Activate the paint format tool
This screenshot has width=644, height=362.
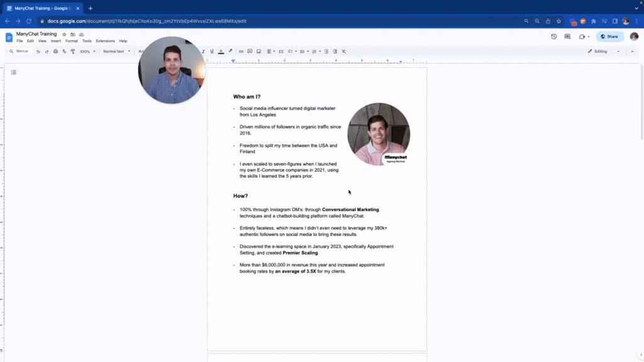pos(73,52)
